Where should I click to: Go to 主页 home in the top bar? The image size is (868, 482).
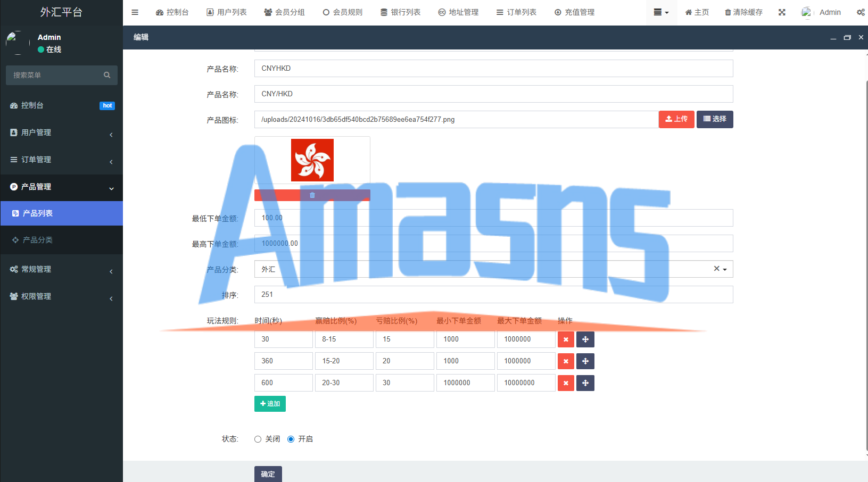click(x=697, y=12)
